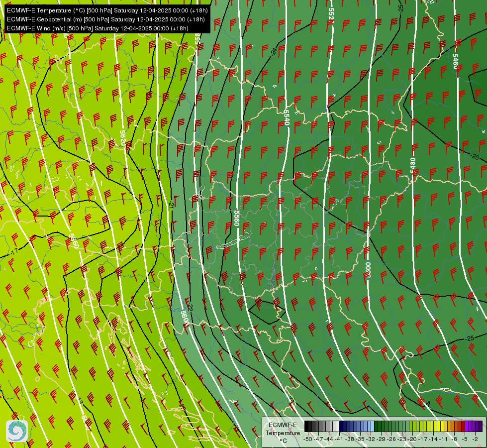This screenshot has width=487, height=448.
Task: Click the -35 tick label in the legend
Action: click(x=360, y=439)
